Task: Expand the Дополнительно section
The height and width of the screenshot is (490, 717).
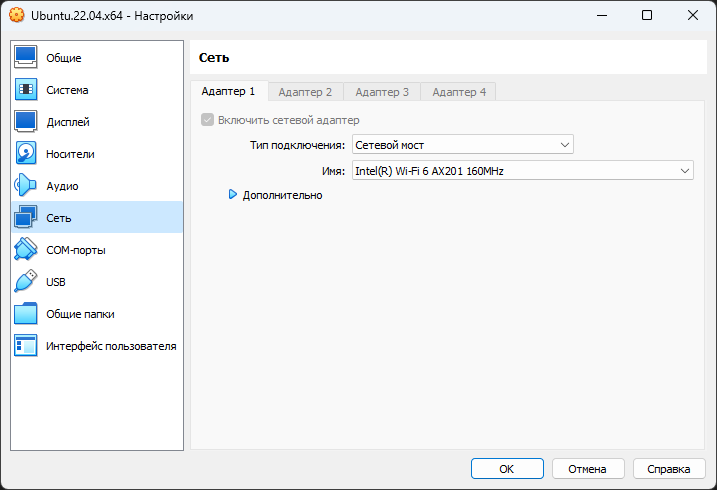Action: (x=233, y=195)
